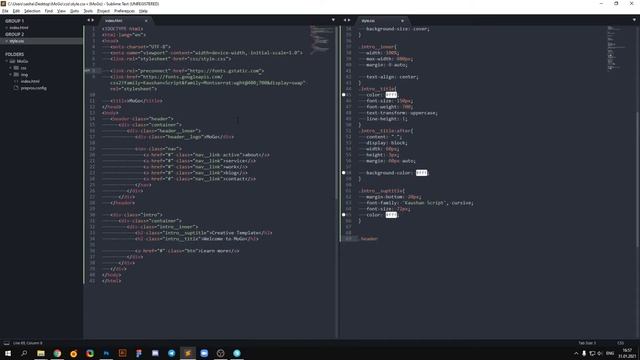Click the 'Line, Column' status text
This screenshot has width=640, height=360.
tap(27, 343)
